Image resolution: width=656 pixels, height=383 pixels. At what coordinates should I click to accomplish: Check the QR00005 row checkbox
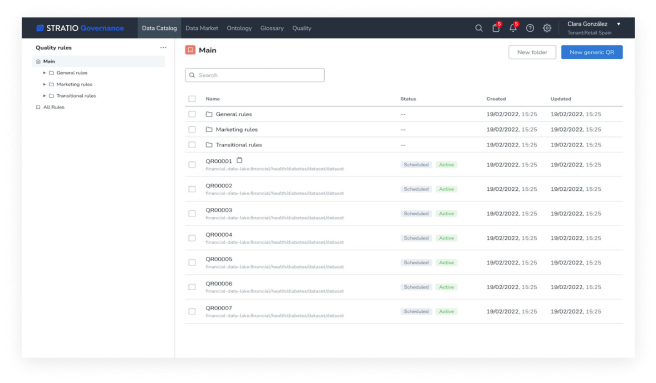pos(192,262)
